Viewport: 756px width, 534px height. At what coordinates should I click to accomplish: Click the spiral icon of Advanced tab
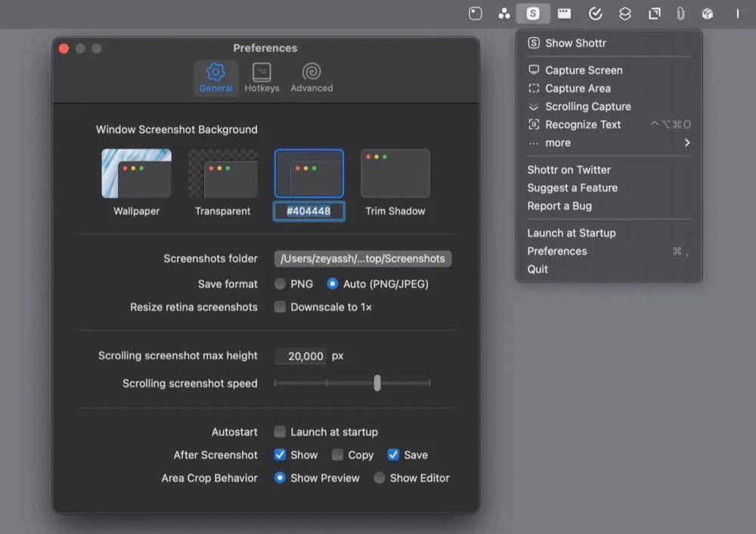(x=311, y=72)
